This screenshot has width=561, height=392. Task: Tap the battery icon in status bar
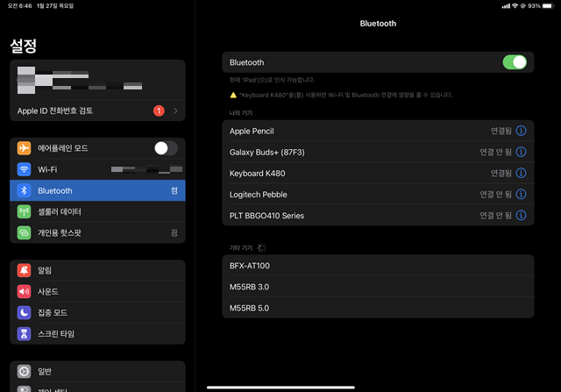[548, 6]
